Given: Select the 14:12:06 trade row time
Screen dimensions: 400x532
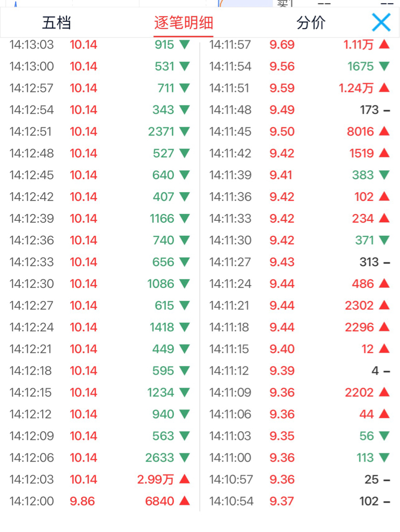Looking at the screenshot, I should tap(31, 458).
